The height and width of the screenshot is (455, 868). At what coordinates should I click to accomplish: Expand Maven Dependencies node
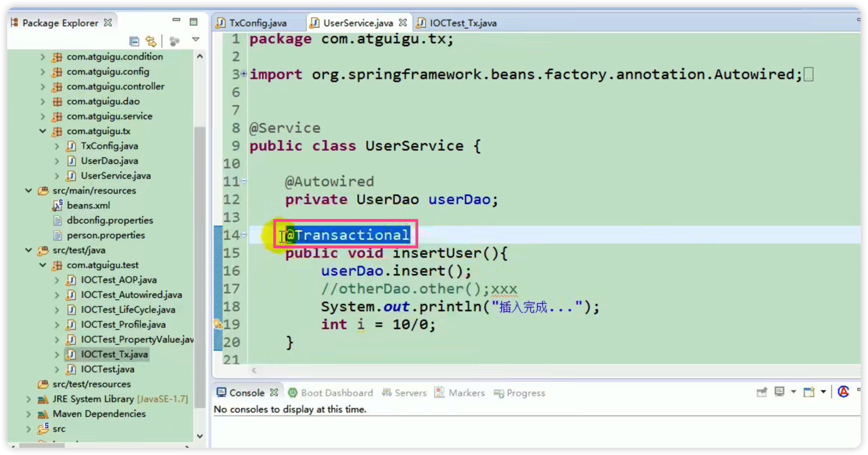coord(29,414)
